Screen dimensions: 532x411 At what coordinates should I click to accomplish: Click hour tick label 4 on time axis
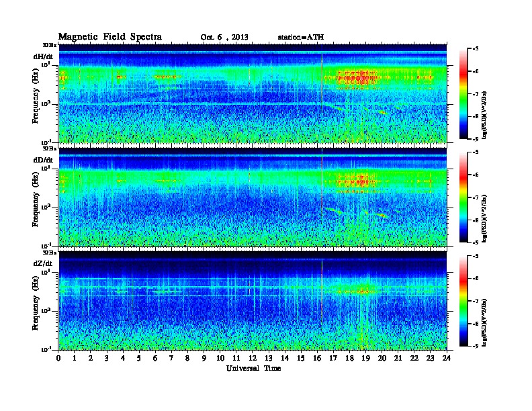pos(123,358)
